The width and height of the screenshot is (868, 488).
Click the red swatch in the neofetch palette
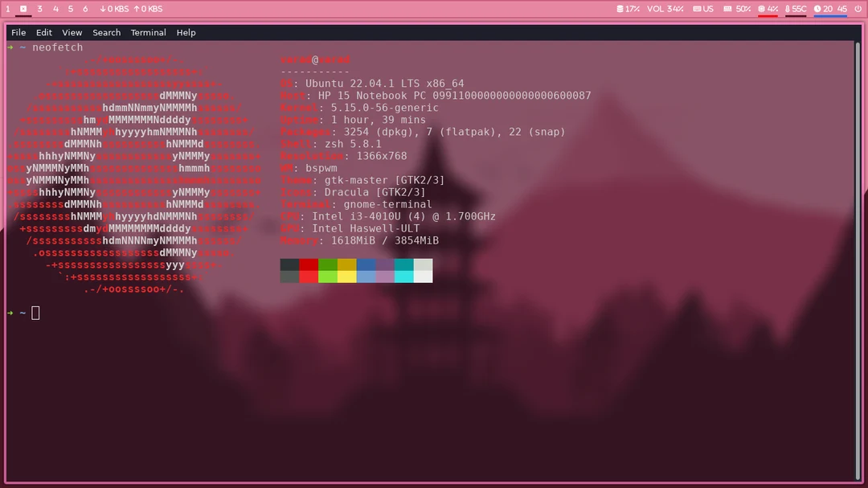point(309,265)
